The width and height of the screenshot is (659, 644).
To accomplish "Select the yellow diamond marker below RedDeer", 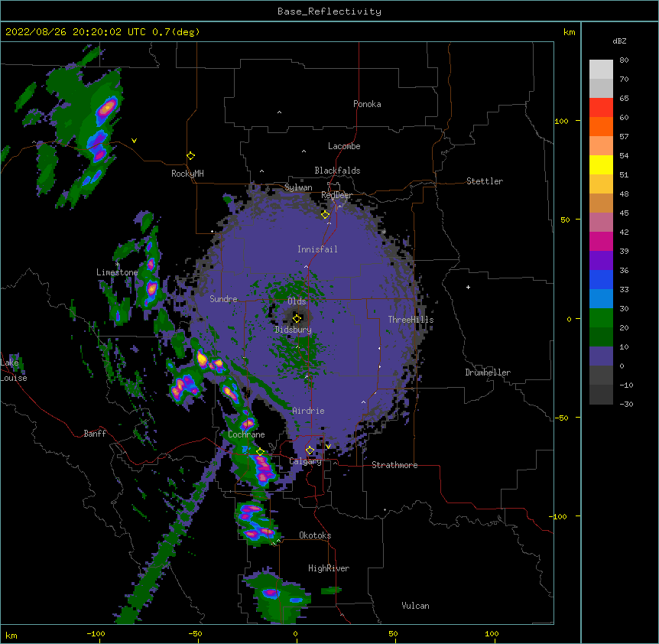I will point(325,215).
